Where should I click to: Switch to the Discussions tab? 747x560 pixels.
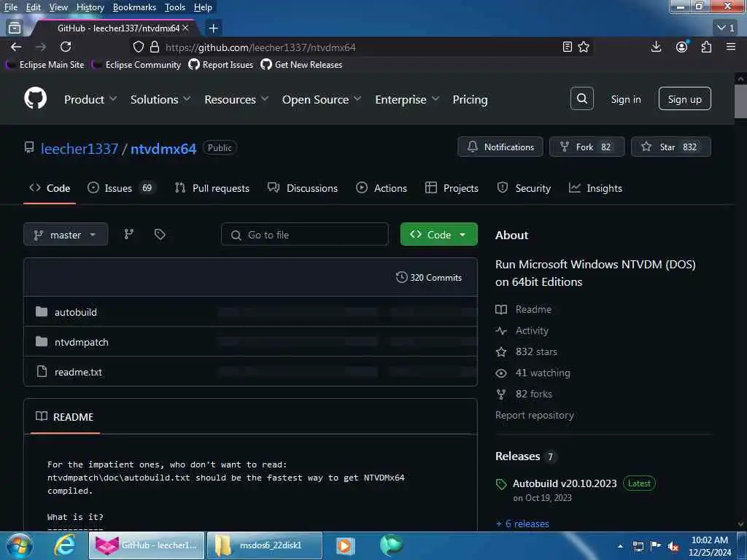point(302,188)
